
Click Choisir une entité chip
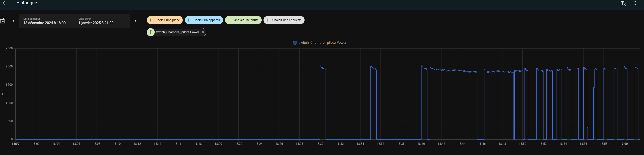243,20
